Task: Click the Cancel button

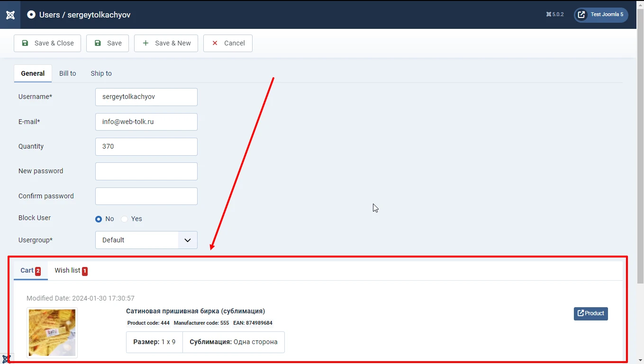Action: [x=228, y=43]
